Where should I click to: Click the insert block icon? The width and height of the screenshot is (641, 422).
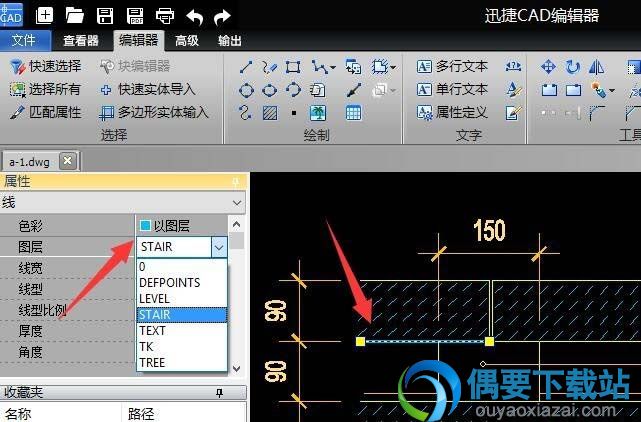(x=354, y=67)
